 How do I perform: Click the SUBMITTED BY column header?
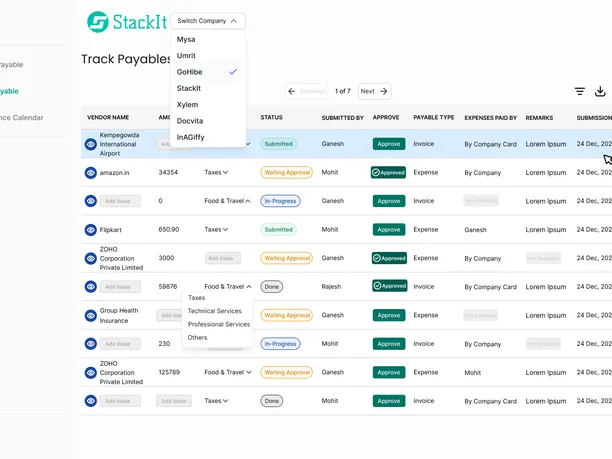pos(343,117)
